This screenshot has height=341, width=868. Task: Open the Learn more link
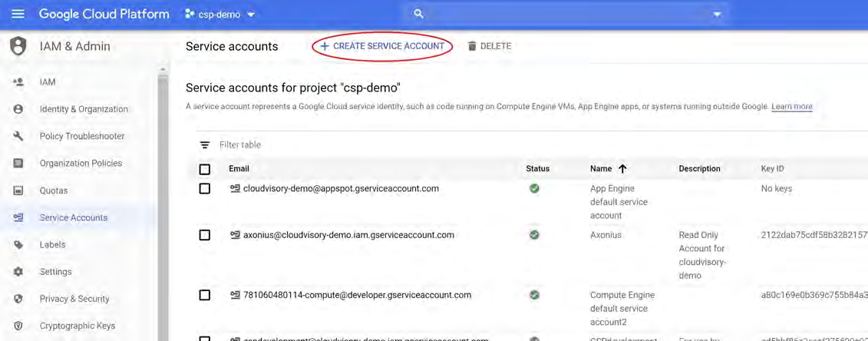[x=791, y=106]
